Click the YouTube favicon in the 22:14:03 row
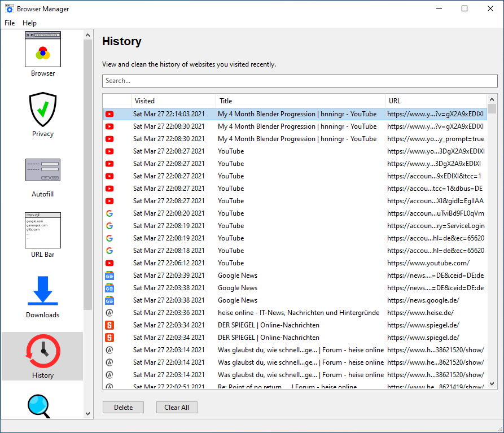Image resolution: width=504 pixels, height=433 pixels. click(109, 114)
